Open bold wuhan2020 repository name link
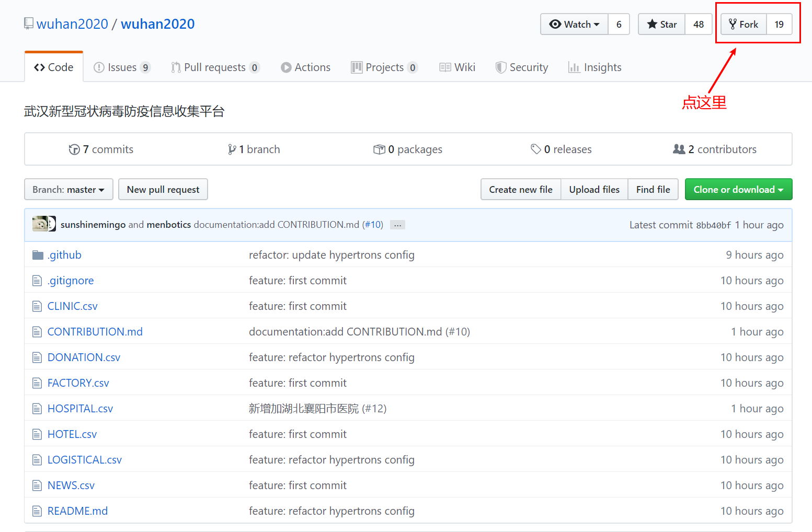The width and height of the screenshot is (812, 532). [x=158, y=24]
